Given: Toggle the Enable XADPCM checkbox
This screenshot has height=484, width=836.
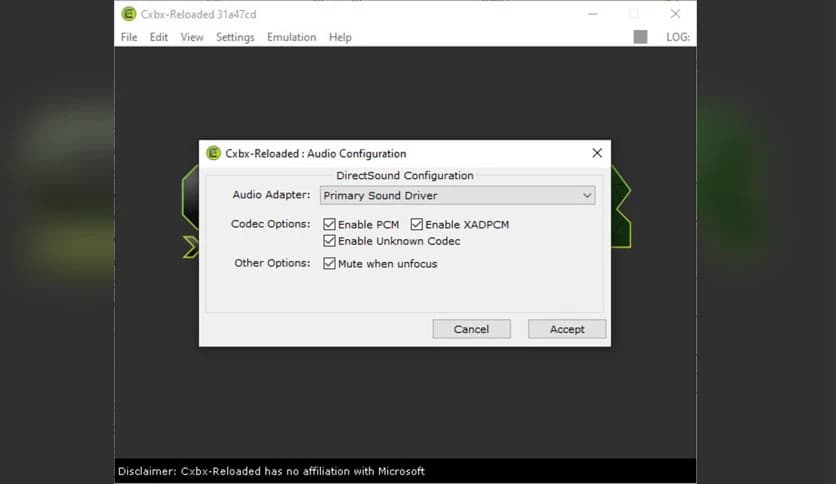Looking at the screenshot, I should point(416,224).
